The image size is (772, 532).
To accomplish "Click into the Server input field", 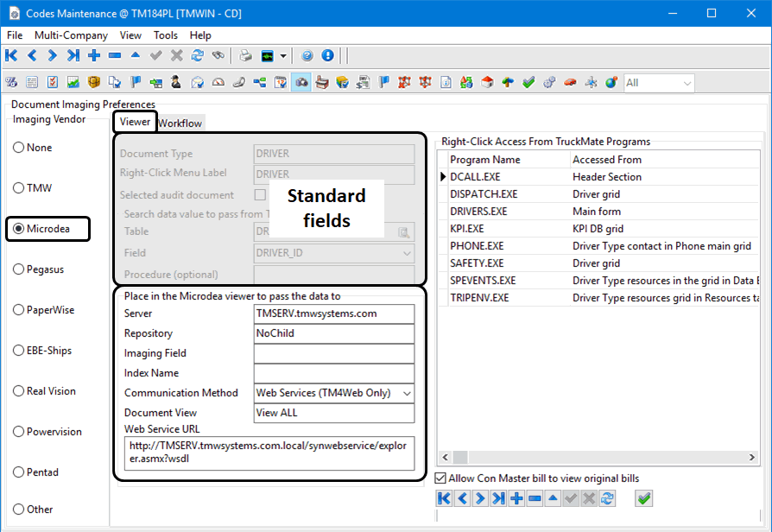I will coord(333,313).
